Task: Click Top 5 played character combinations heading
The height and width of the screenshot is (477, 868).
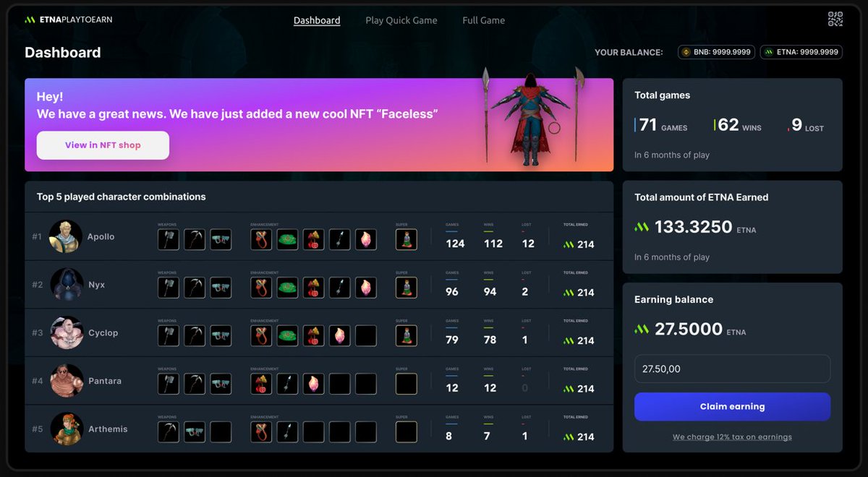Action: [122, 197]
